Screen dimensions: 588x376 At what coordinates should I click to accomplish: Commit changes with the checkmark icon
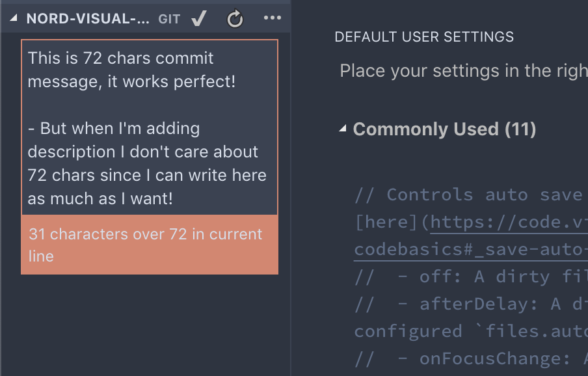click(x=198, y=19)
